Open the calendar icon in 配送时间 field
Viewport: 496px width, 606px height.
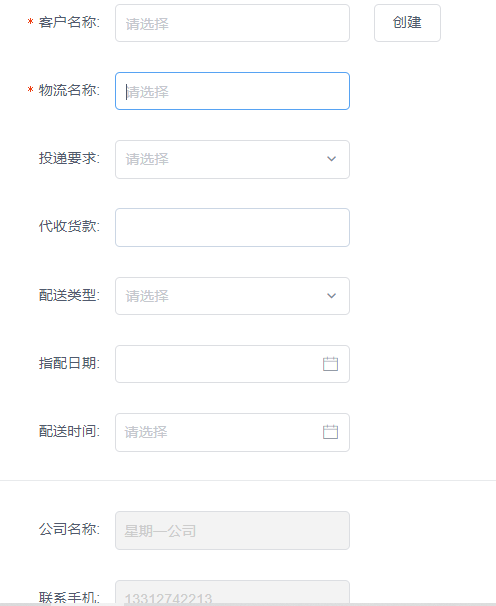click(330, 432)
